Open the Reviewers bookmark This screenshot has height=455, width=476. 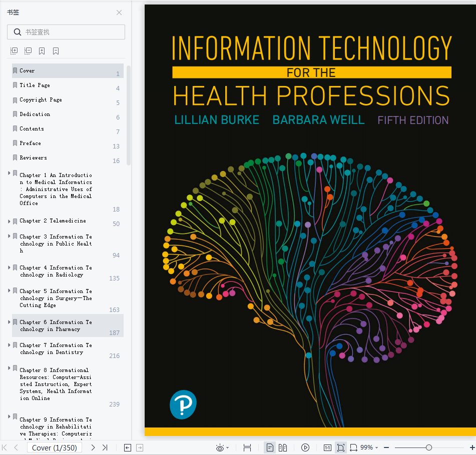point(68,158)
